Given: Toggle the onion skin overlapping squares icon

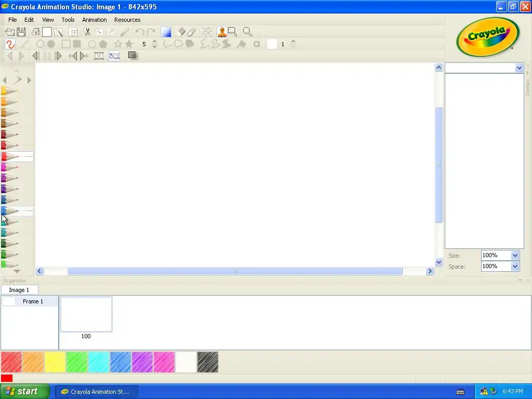Looking at the screenshot, I should tap(133, 56).
